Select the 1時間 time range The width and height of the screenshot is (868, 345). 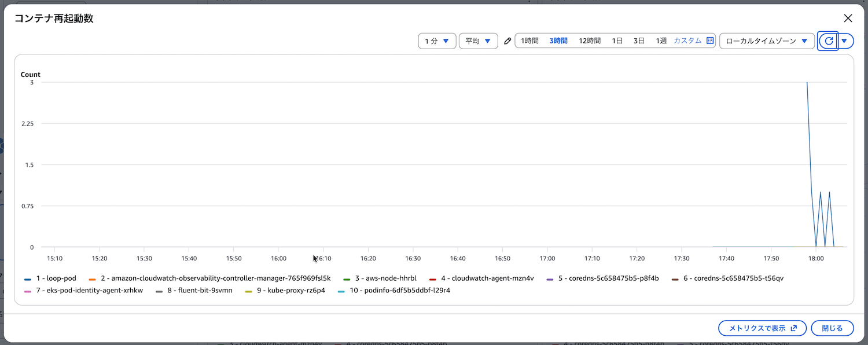pyautogui.click(x=529, y=41)
